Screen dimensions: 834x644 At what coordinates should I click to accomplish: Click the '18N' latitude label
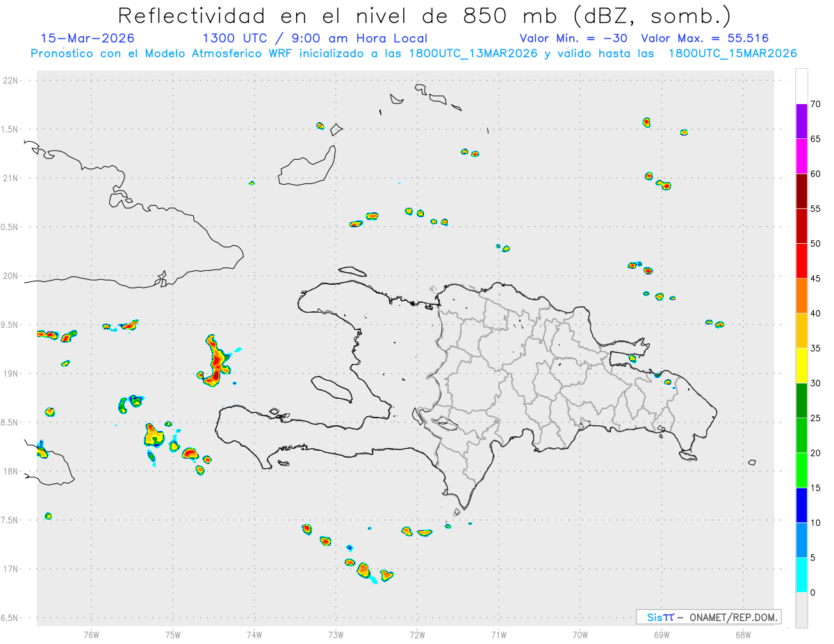[x=12, y=471]
